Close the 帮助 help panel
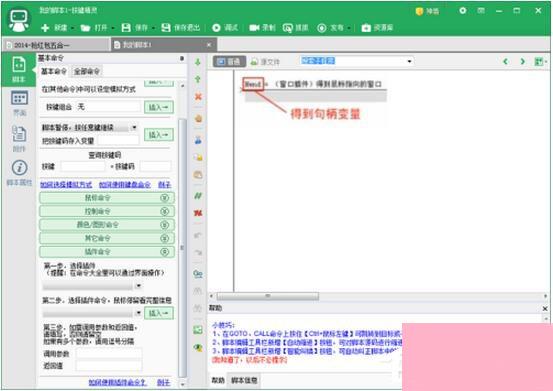 (545, 308)
